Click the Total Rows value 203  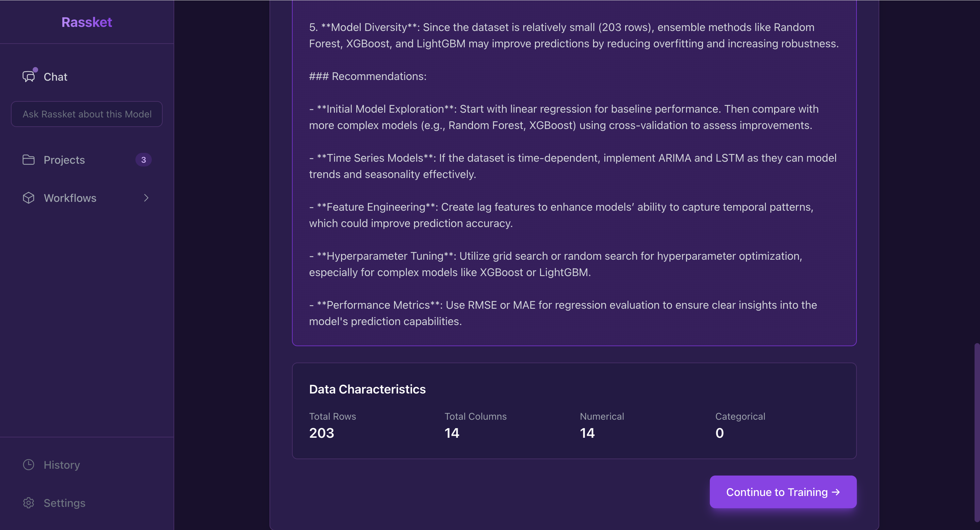[322, 433]
